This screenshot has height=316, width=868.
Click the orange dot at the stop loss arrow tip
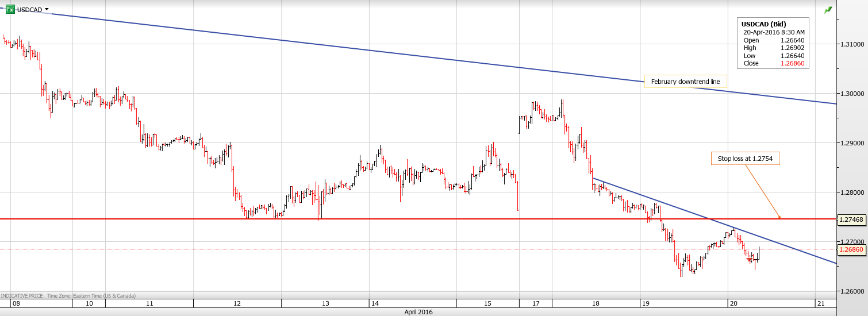(x=779, y=217)
